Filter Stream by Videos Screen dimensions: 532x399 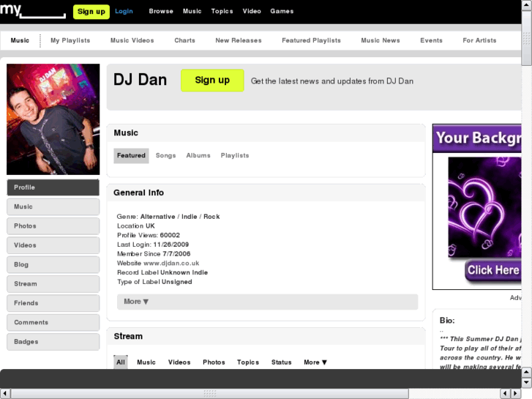pos(179,362)
